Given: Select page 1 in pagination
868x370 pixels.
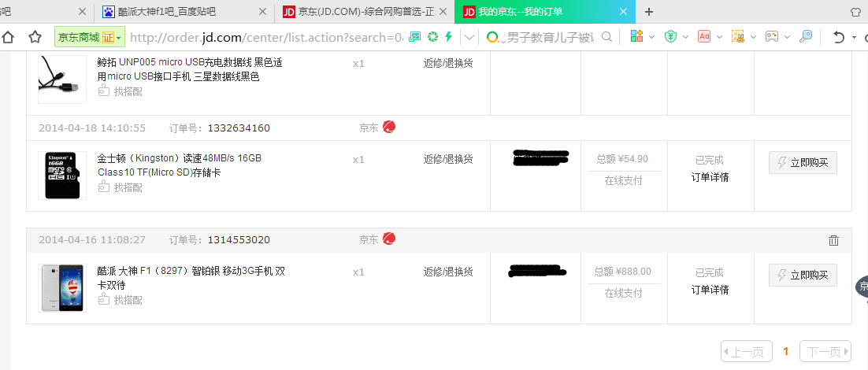Looking at the screenshot, I should 786,351.
